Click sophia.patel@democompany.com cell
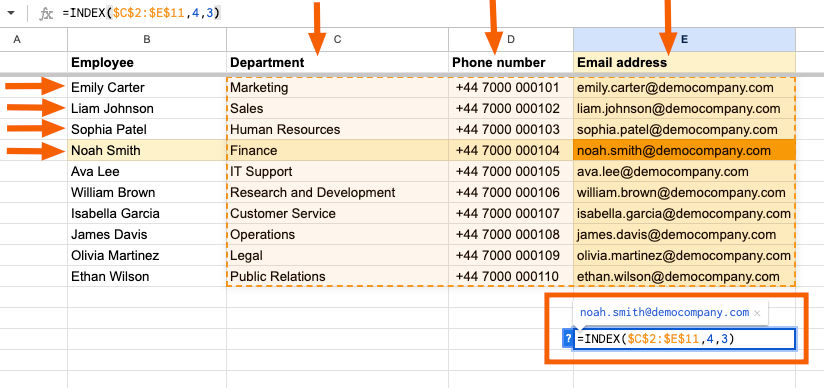 pyautogui.click(x=684, y=129)
